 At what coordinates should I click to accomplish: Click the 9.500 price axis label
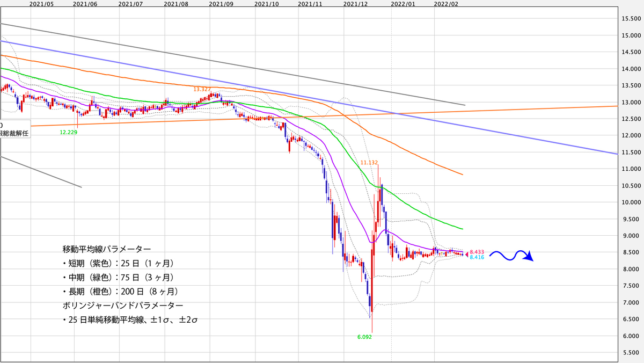631,219
